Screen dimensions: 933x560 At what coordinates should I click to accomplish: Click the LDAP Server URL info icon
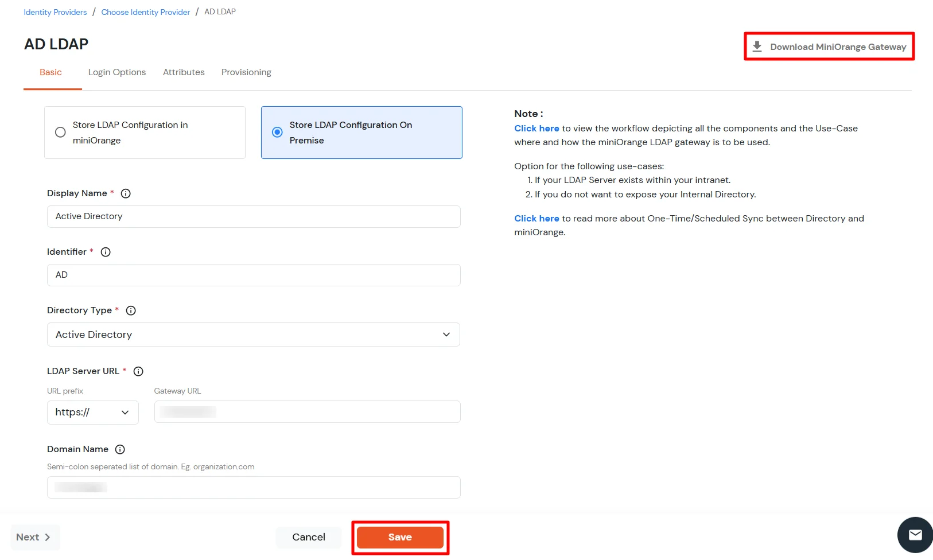point(138,371)
